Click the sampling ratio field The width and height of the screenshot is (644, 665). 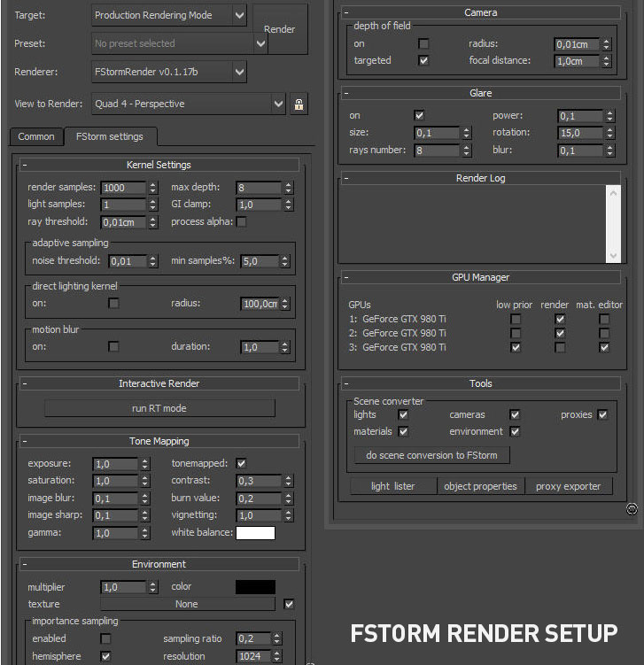click(x=253, y=638)
